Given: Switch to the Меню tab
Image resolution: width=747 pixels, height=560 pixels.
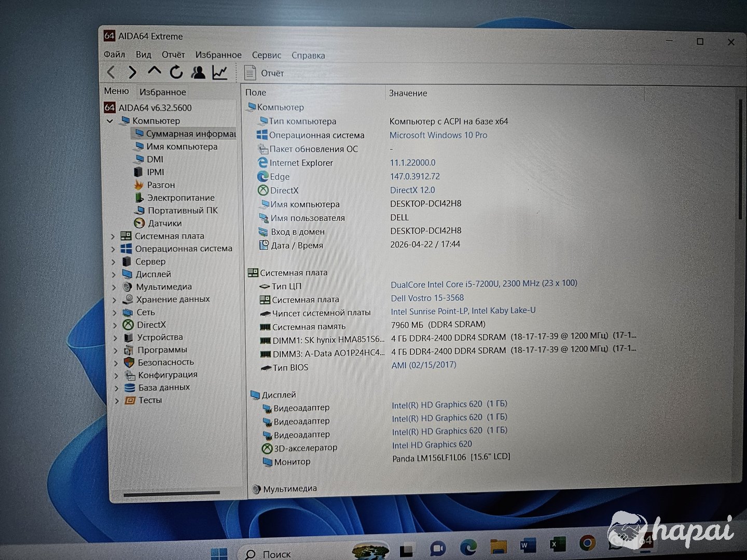Looking at the screenshot, I should 117,91.
